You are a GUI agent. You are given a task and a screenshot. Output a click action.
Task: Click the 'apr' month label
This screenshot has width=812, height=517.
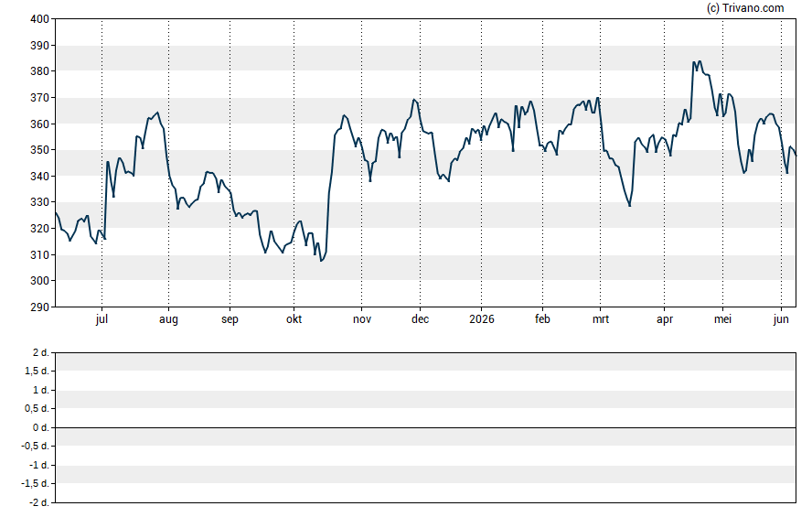click(665, 319)
